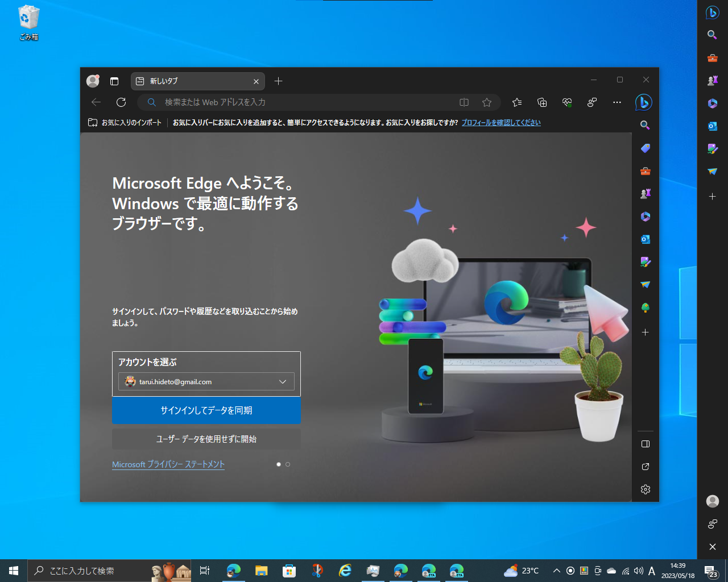Open the profile avatar in Edge title bar
Screen dimensions: 728x582
[93, 81]
